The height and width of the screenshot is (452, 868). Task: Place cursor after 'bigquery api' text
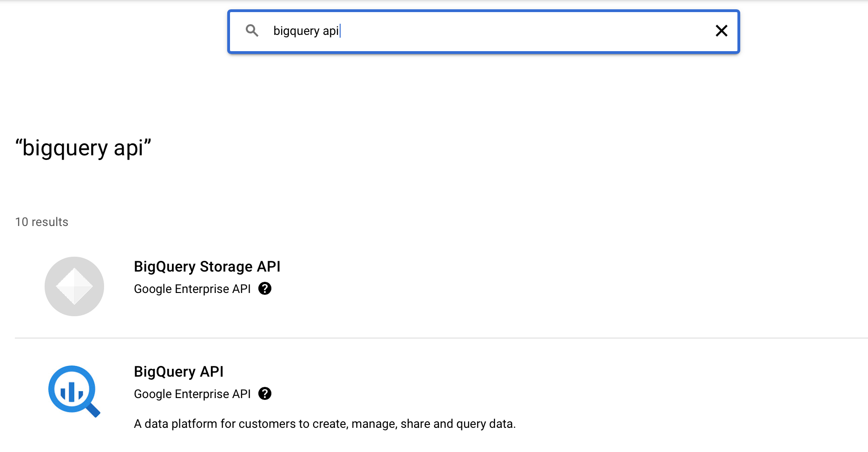[341, 31]
